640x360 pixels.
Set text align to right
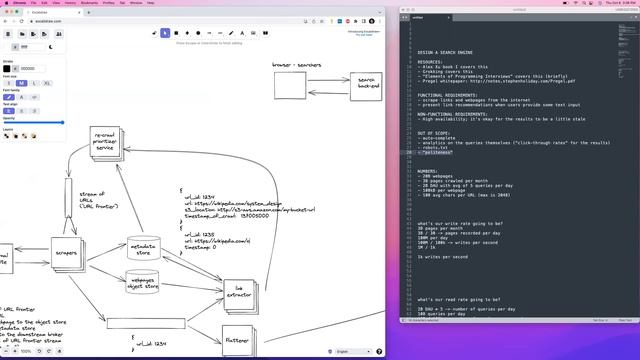tap(34, 111)
